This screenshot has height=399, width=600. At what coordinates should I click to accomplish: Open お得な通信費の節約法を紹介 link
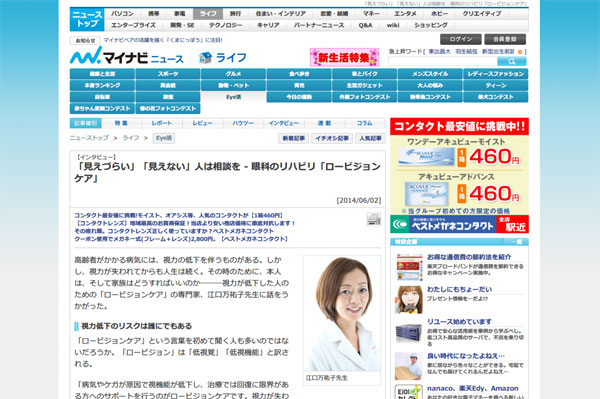click(x=469, y=257)
